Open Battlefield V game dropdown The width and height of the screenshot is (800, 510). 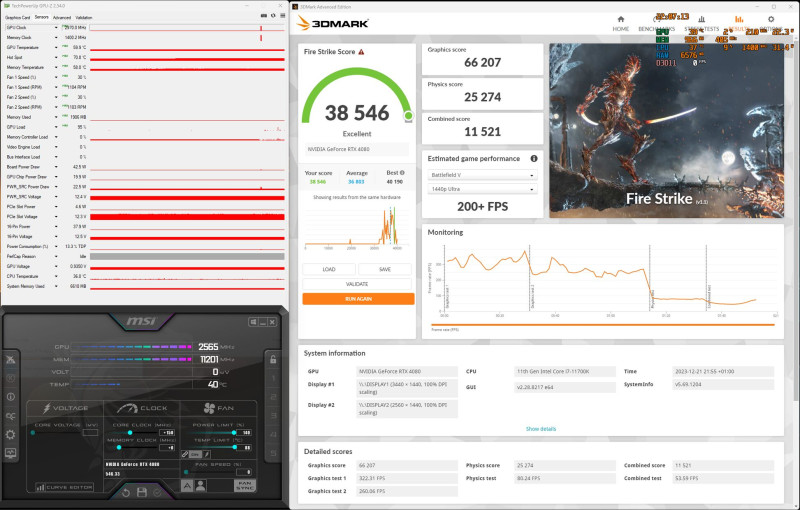click(x=482, y=175)
